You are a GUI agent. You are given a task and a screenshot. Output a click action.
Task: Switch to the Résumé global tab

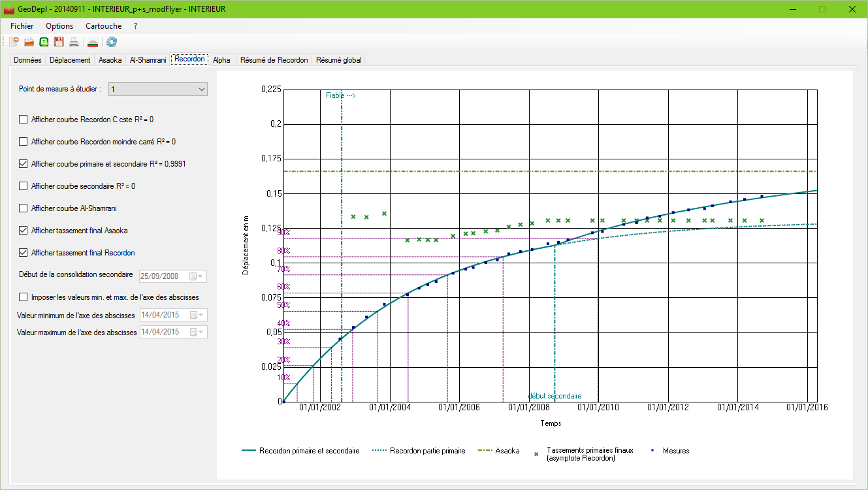338,60
